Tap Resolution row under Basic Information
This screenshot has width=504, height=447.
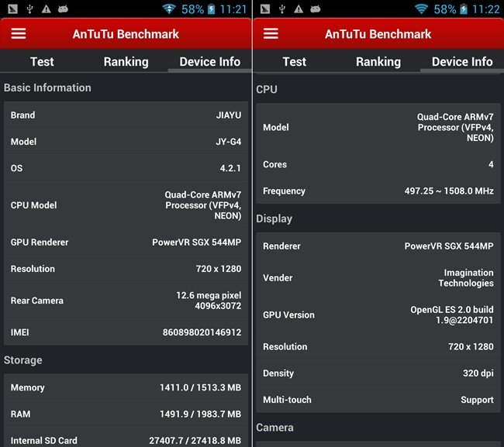click(126, 269)
